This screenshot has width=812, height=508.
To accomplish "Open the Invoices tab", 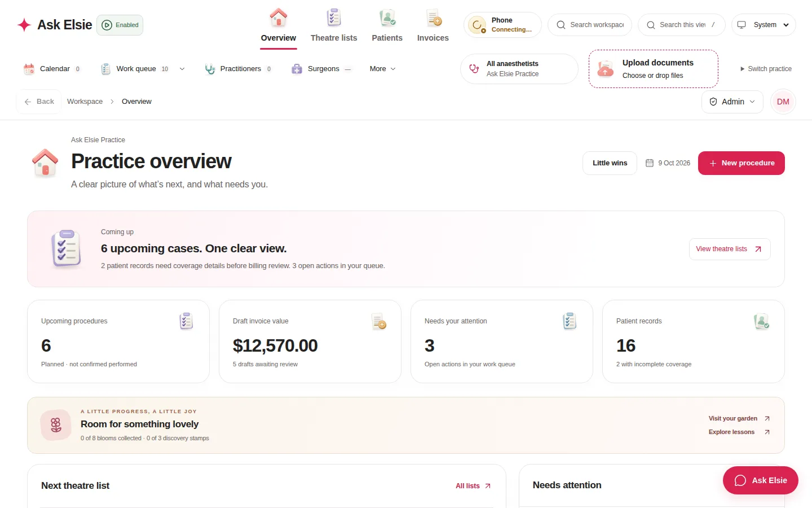I will click(433, 26).
